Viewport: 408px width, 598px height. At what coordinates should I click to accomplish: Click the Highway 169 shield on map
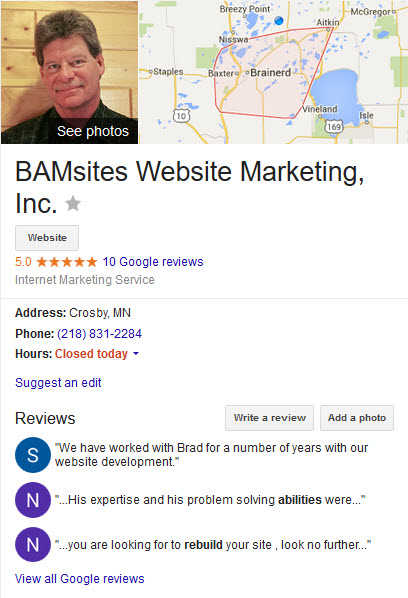[x=334, y=126]
